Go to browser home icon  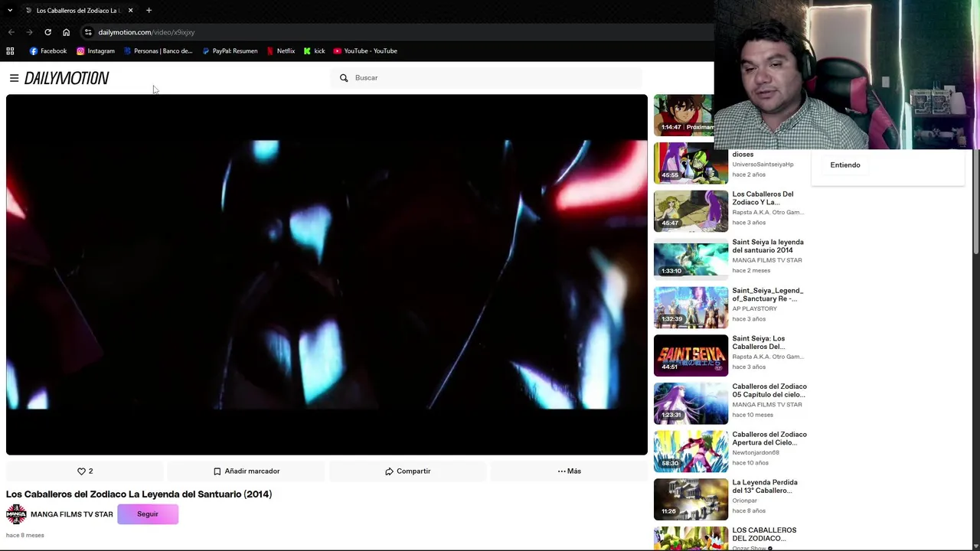tap(66, 32)
